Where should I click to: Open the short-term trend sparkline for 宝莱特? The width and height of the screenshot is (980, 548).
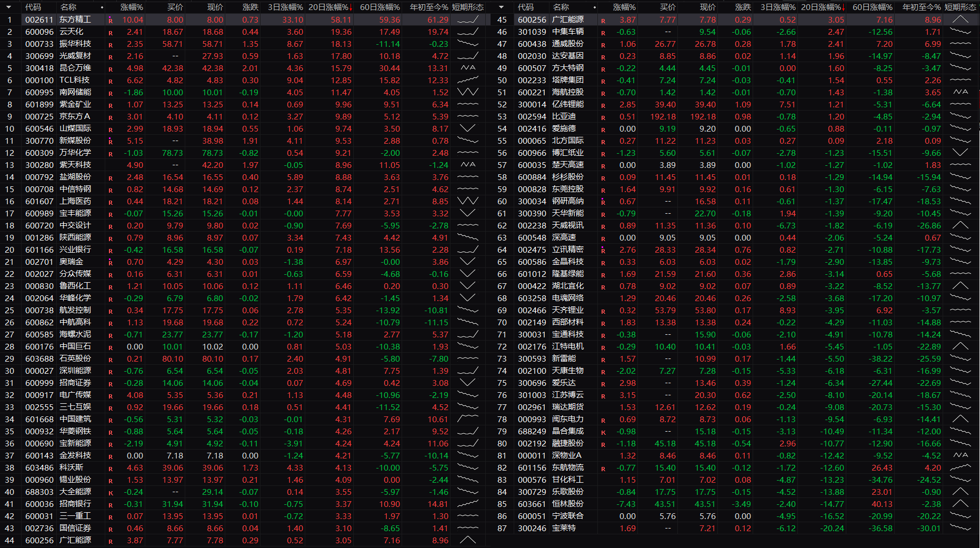click(x=961, y=528)
